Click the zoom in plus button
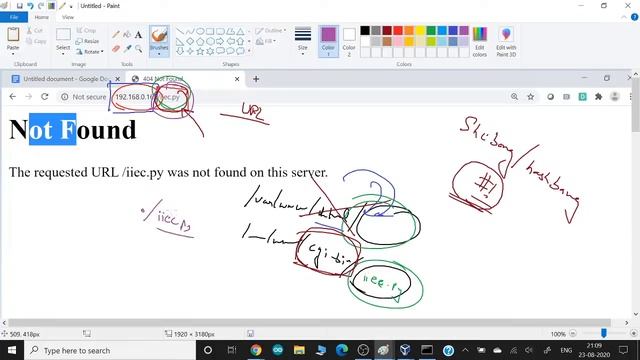Viewport: 640px width, 360px height. pos(633,334)
